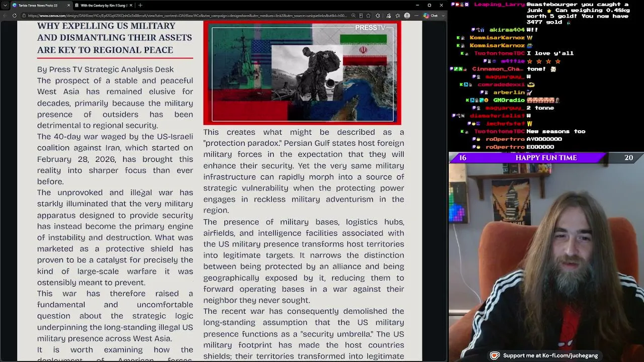
Task: Click username m4ttie in chat
Action: click(x=512, y=61)
